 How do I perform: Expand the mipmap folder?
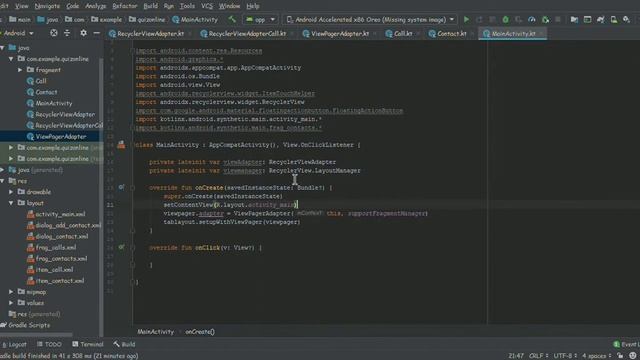tap(11, 291)
